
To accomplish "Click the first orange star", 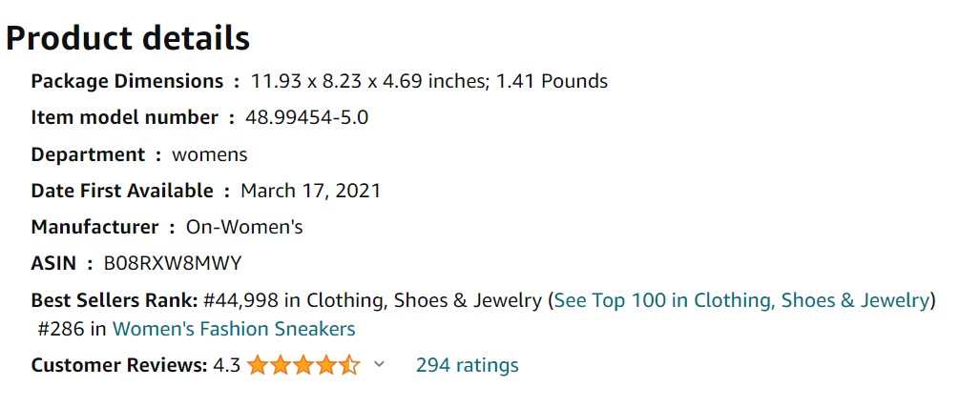I will 258,365.
